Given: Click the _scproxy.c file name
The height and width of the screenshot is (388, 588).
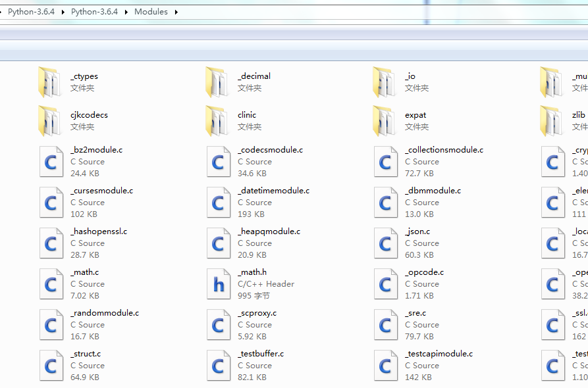Looking at the screenshot, I should coord(257,314).
